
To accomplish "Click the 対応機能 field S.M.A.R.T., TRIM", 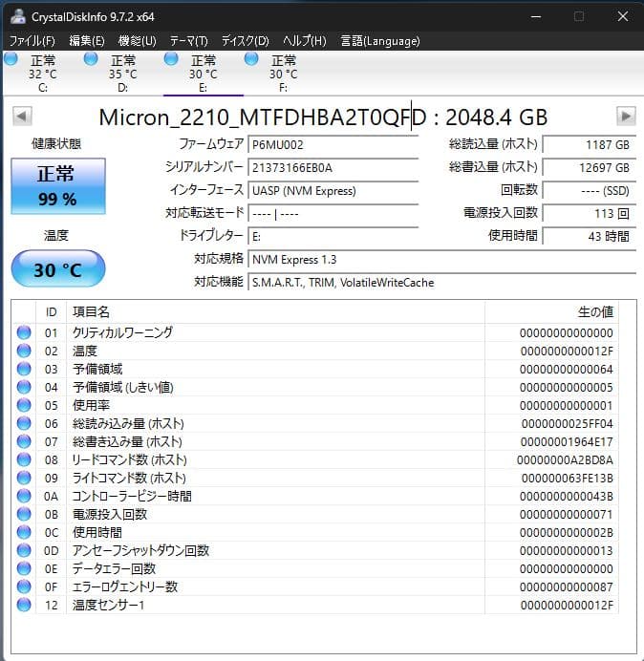I will pyautogui.click(x=442, y=283).
